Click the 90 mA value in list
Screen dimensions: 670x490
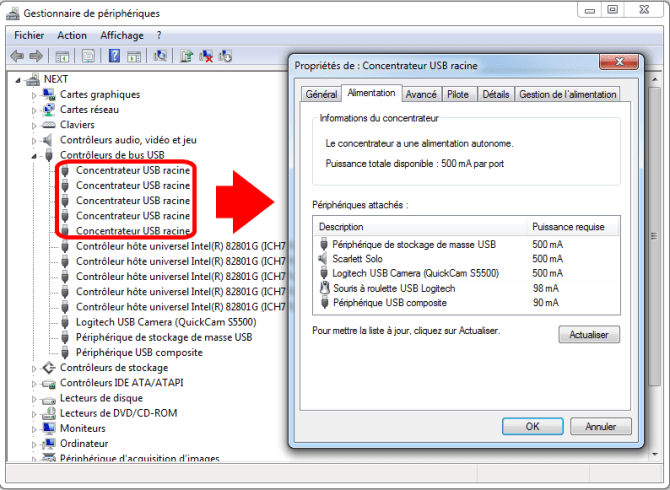[x=546, y=302]
